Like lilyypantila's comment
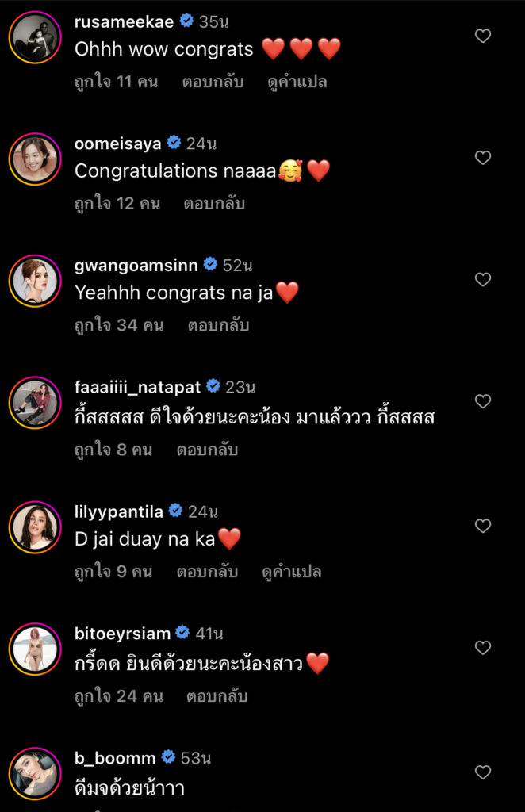The image size is (525, 812). (482, 526)
